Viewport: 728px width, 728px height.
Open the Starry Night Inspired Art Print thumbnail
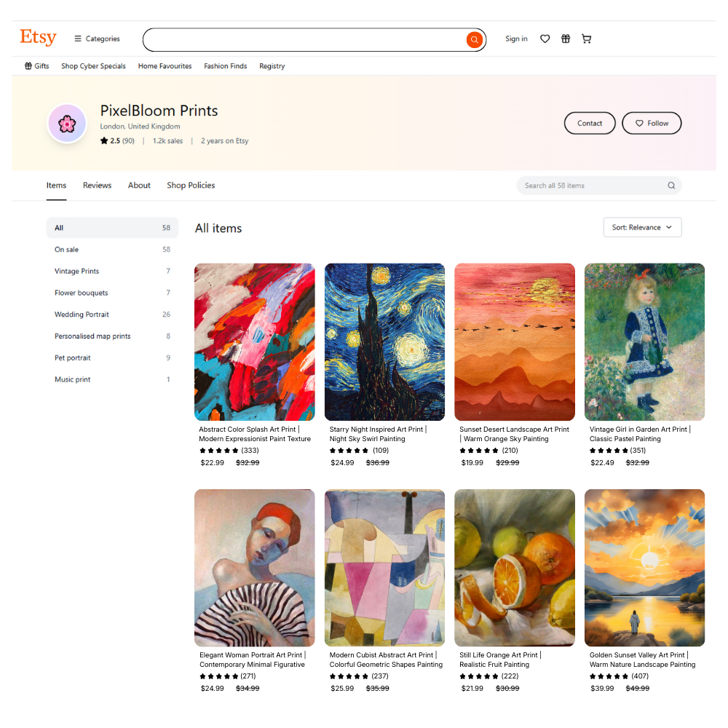384,341
